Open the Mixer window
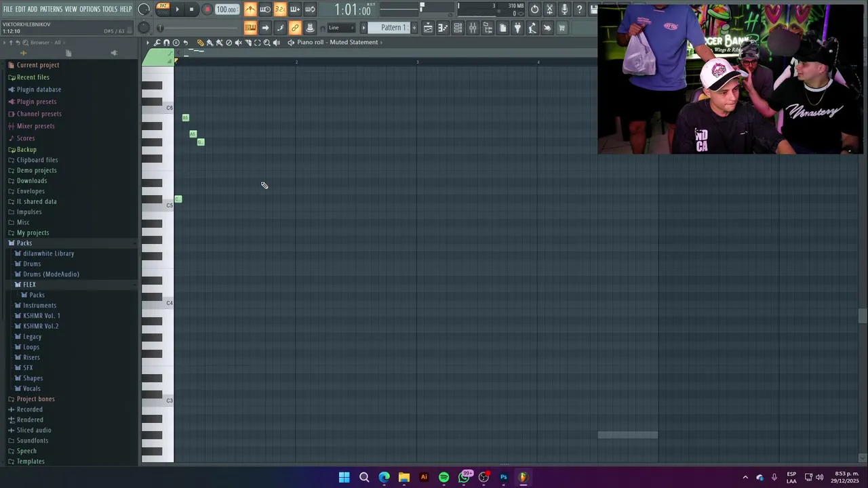 tap(473, 28)
